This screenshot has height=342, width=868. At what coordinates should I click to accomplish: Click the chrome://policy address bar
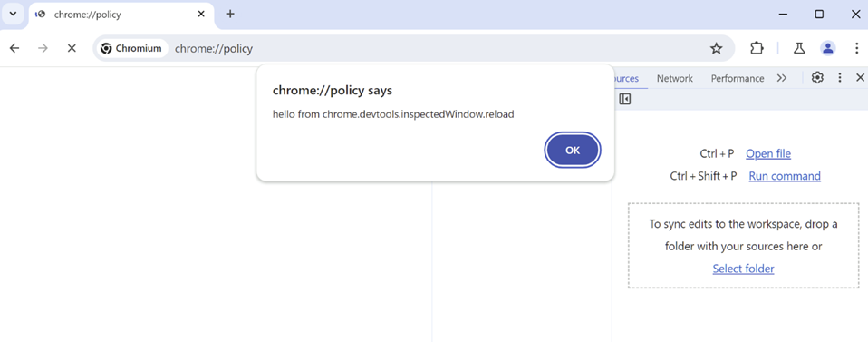(413, 48)
